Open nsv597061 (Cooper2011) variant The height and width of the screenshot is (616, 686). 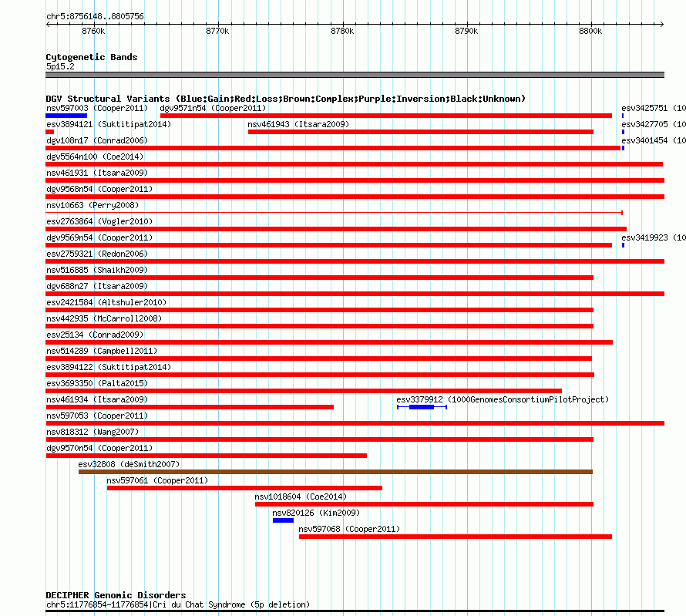(157, 480)
